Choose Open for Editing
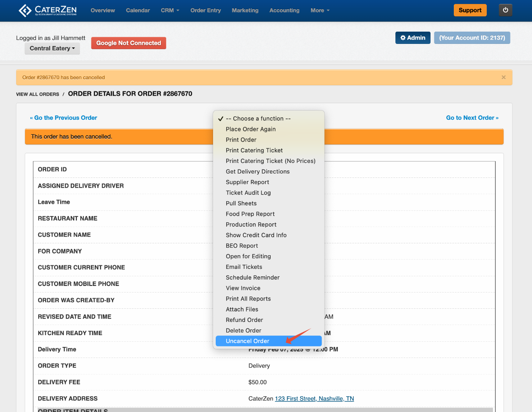Viewport: 532px width, 412px height. (x=268, y=256)
